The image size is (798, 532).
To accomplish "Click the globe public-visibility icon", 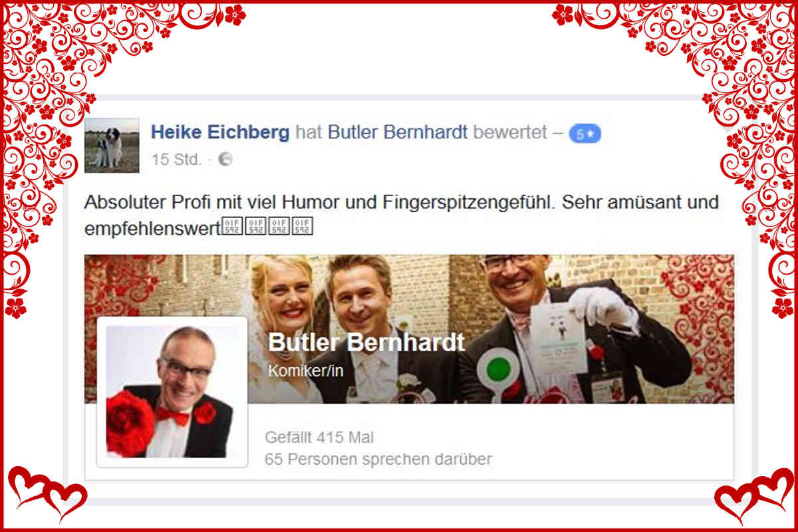I will pos(225,160).
